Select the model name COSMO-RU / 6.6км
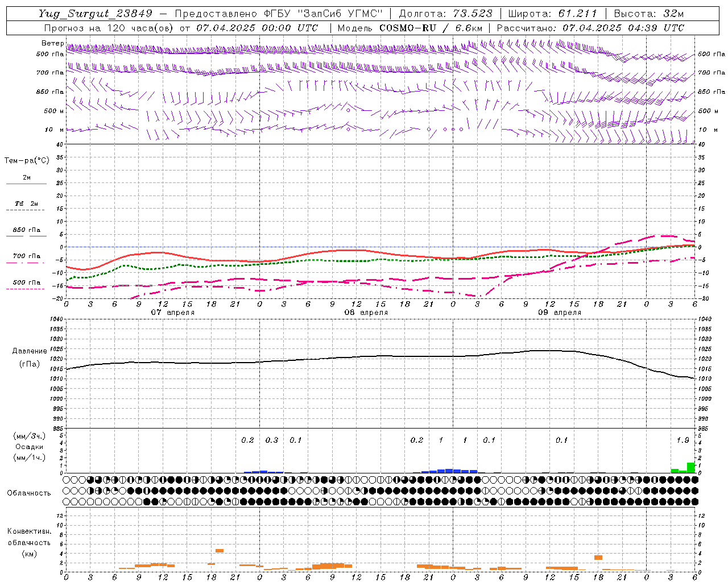This screenshot has height=582, width=728. pos(431,28)
